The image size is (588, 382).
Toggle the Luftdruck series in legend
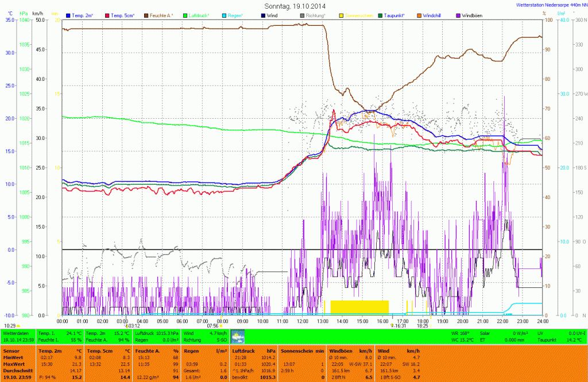coord(200,15)
